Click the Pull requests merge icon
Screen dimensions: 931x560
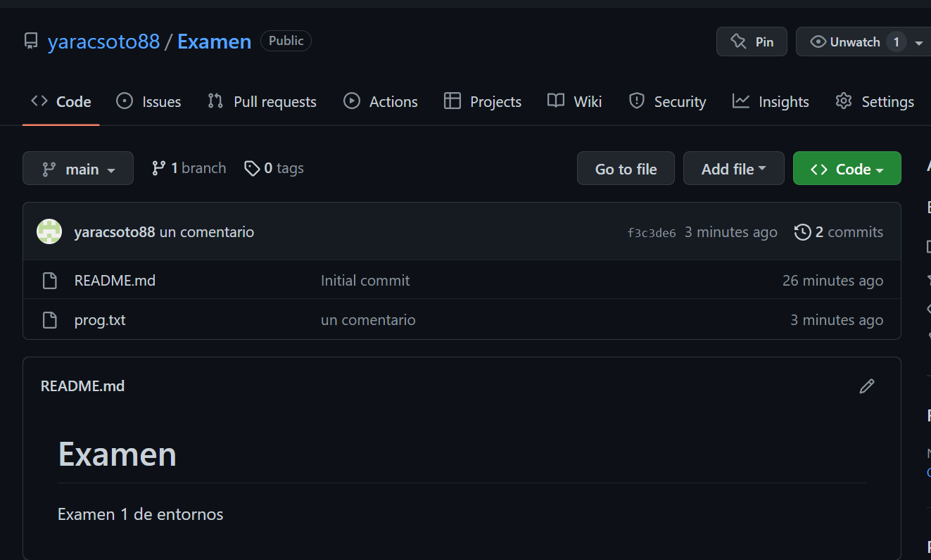coord(215,101)
